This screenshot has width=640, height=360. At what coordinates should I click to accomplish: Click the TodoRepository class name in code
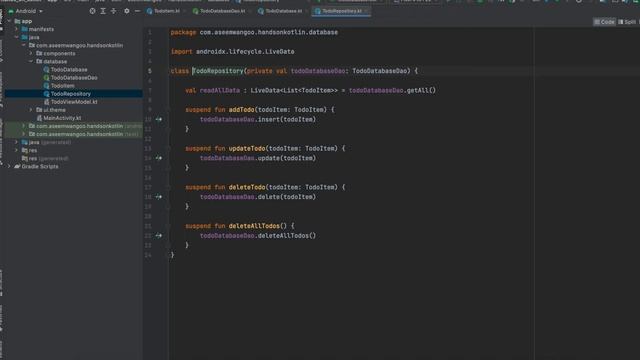218,71
